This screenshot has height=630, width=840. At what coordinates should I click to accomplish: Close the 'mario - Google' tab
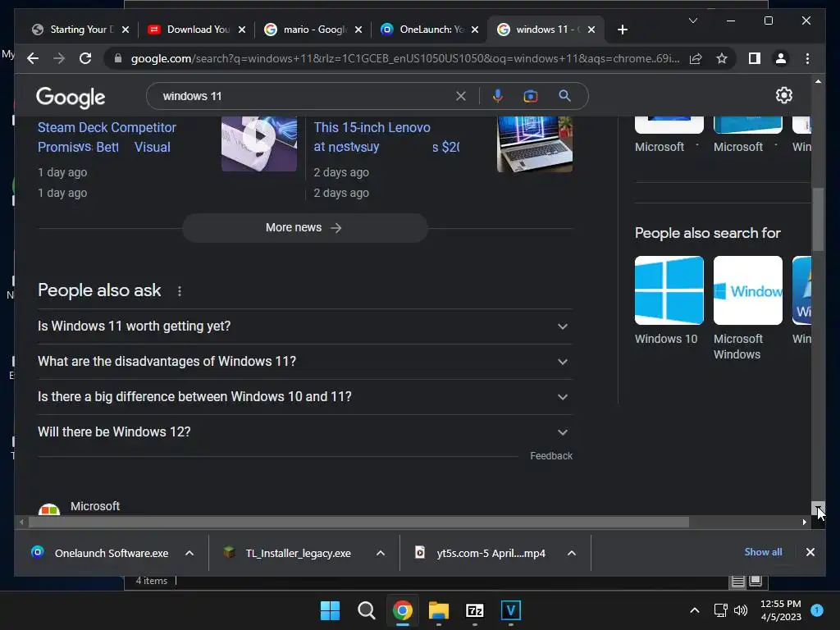(x=358, y=30)
